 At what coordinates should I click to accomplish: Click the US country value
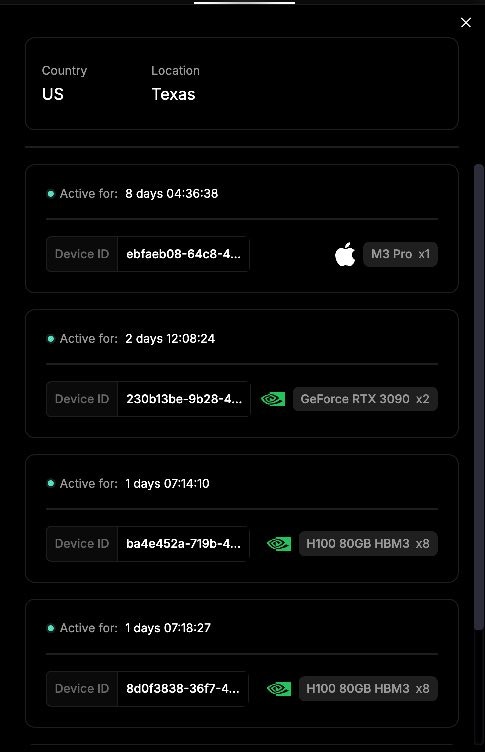[53, 94]
